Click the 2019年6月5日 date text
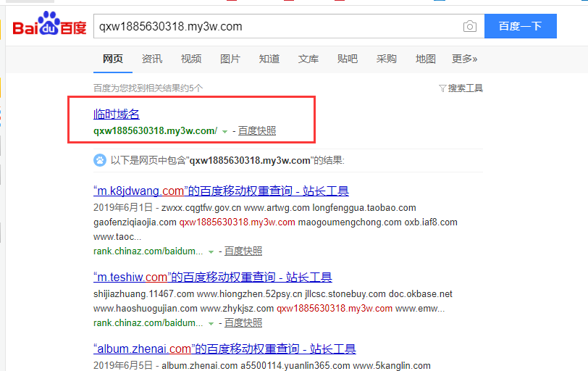The width and height of the screenshot is (588, 371). [x=123, y=365]
